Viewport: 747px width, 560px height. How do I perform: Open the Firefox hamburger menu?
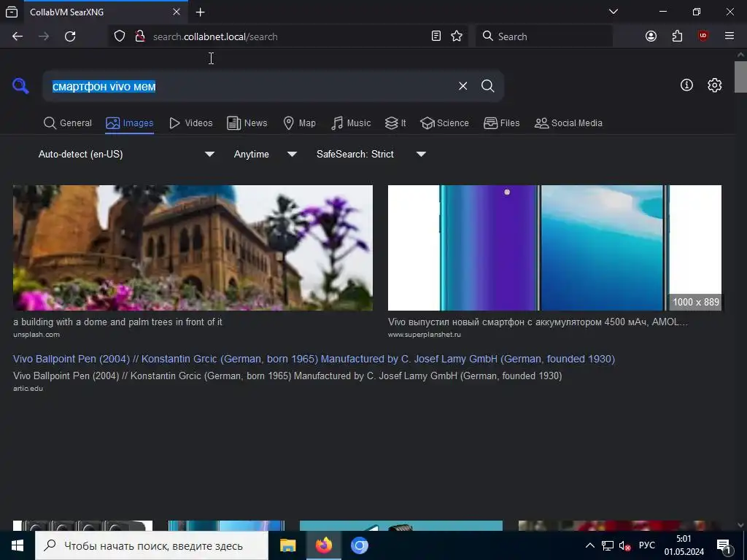[x=729, y=36]
